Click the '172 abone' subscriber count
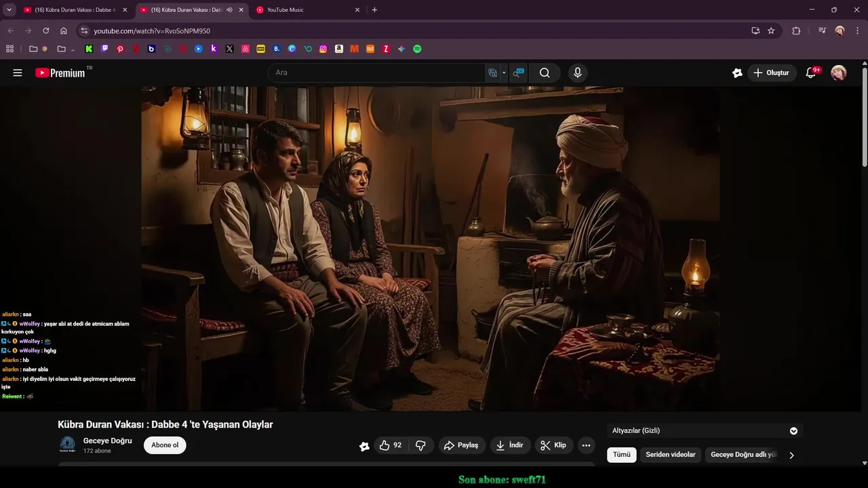The height and width of the screenshot is (488, 868). coord(97,451)
